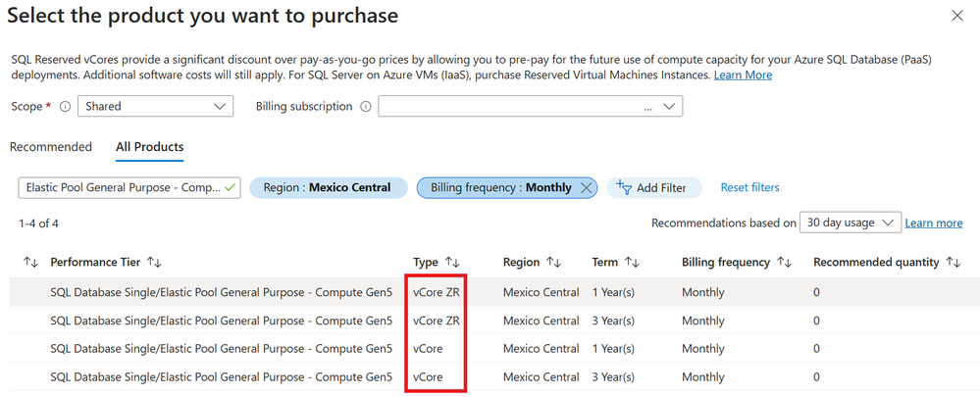The width and height of the screenshot is (980, 397).
Task: Sort by the Type column
Action: pyautogui.click(x=452, y=263)
